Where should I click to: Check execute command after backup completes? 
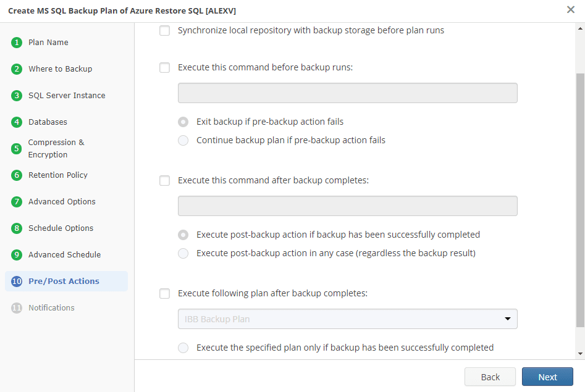pyautogui.click(x=164, y=180)
